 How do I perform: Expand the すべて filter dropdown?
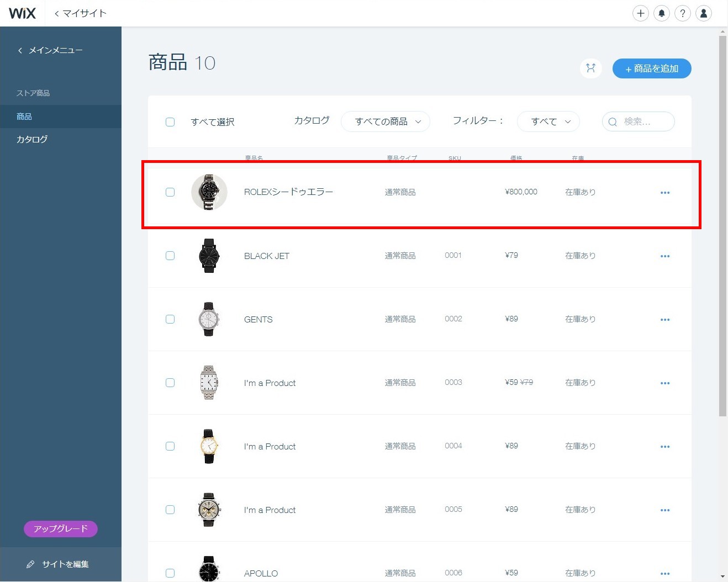pos(548,121)
